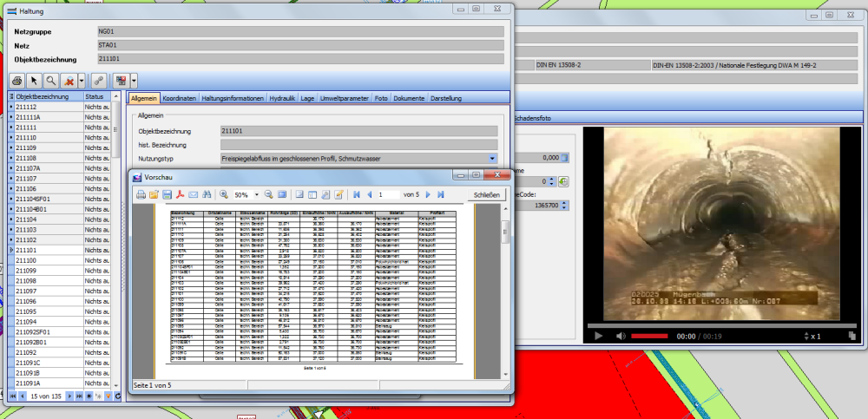This screenshot has width=868, height=419.
Task: Click the orange filter icon in list navigator
Action: 108,396
